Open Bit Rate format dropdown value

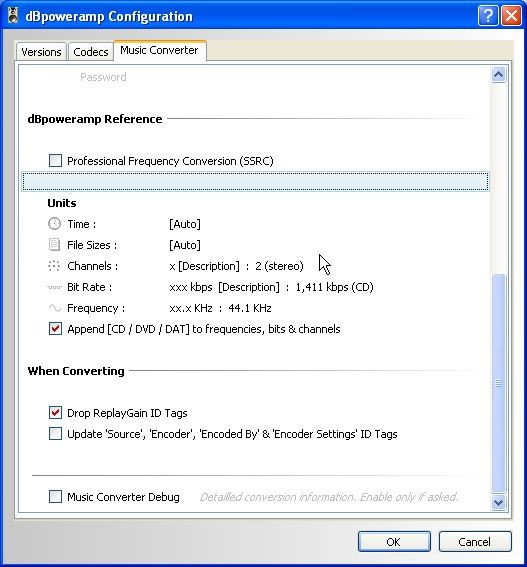click(x=271, y=287)
